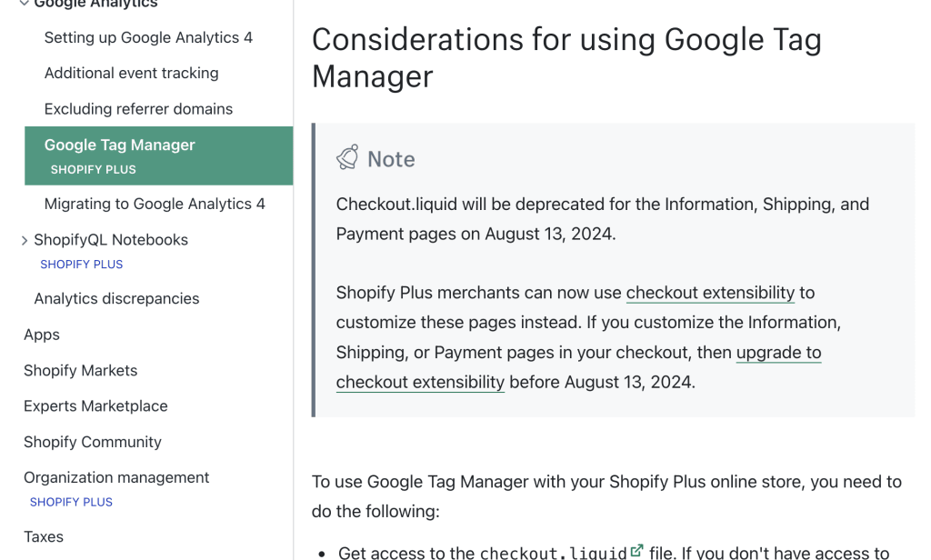Viewport: 931px width, 560px height.
Task: Click the Shopify Plus badge under ShopifyQL Notebooks
Action: 81,265
